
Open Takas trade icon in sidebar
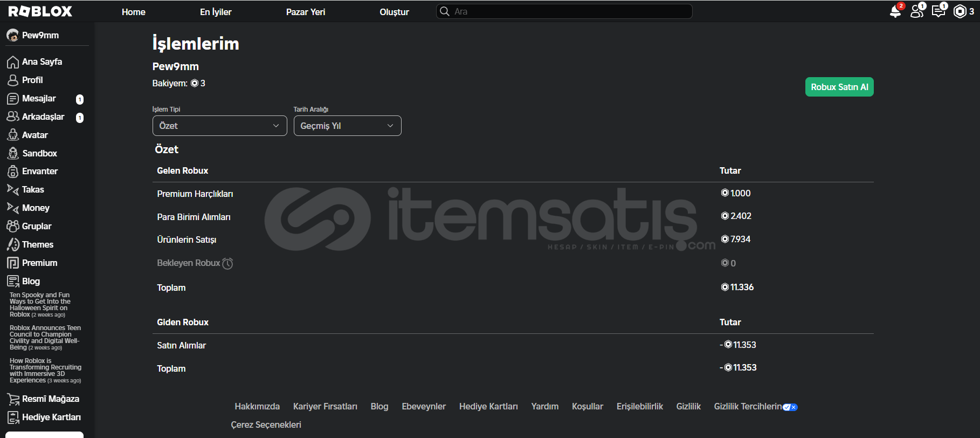click(13, 189)
